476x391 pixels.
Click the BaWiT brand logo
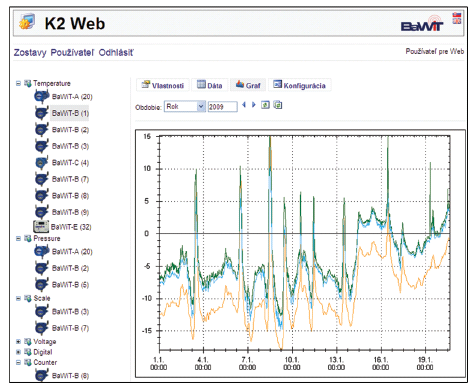coord(422,23)
